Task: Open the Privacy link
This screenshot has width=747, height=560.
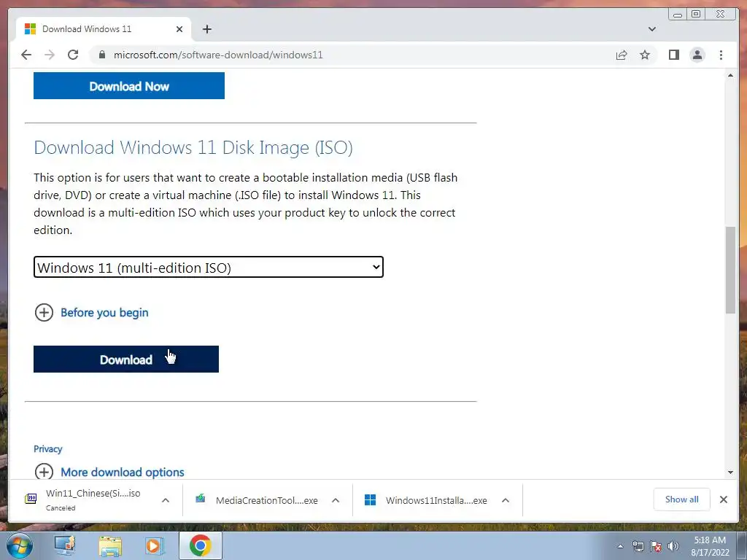Action: (x=47, y=448)
